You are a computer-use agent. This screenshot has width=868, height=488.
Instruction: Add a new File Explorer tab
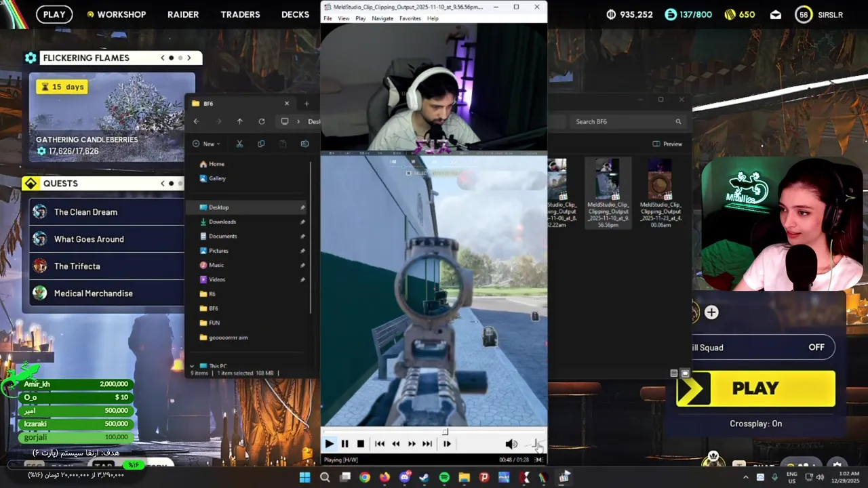(307, 104)
